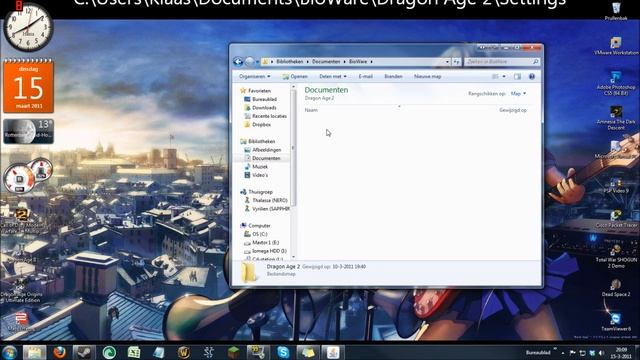640x360 pixels.
Task: Sort by the Gewijzigd op column header
Action: [513, 110]
